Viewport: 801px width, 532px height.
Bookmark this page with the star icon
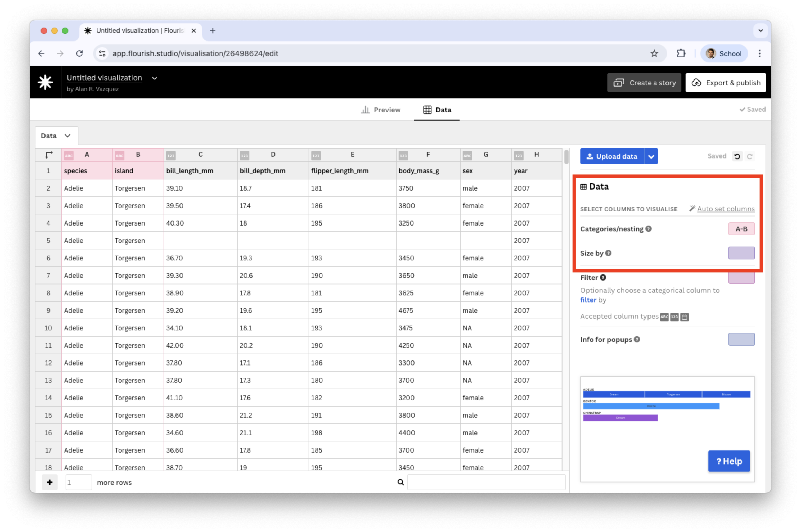654,53
